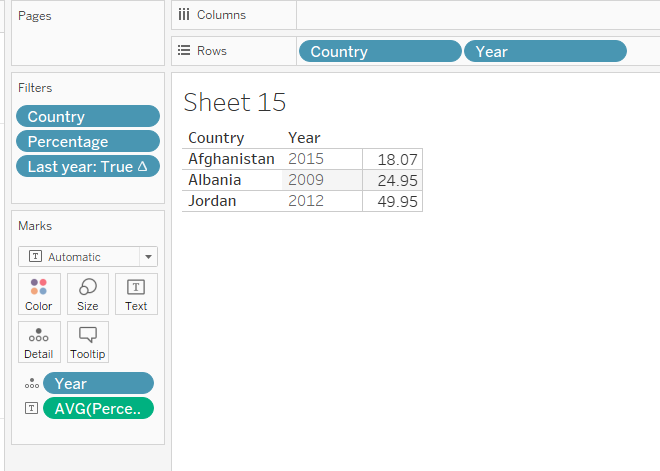Open the Detail marks card
This screenshot has width=660, height=471.
39,342
